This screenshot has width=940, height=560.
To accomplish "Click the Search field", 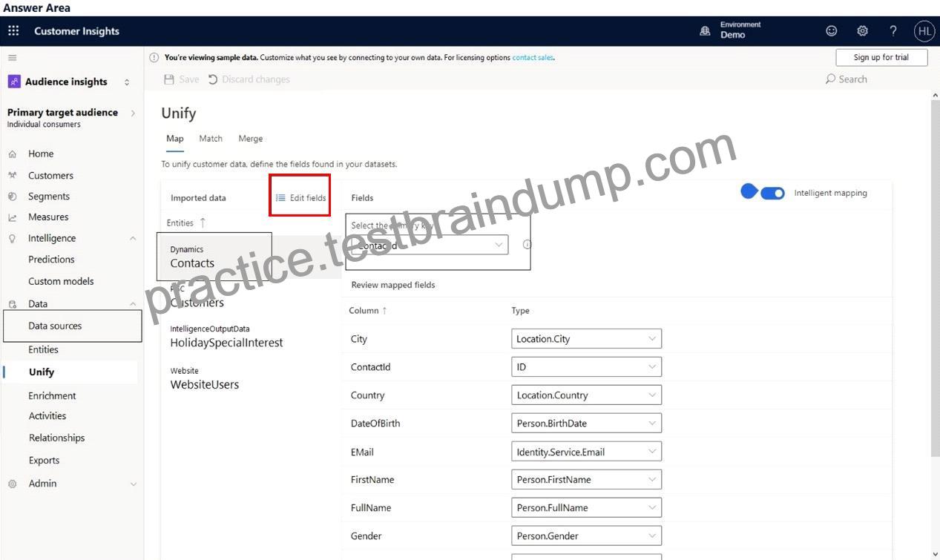I will [847, 79].
